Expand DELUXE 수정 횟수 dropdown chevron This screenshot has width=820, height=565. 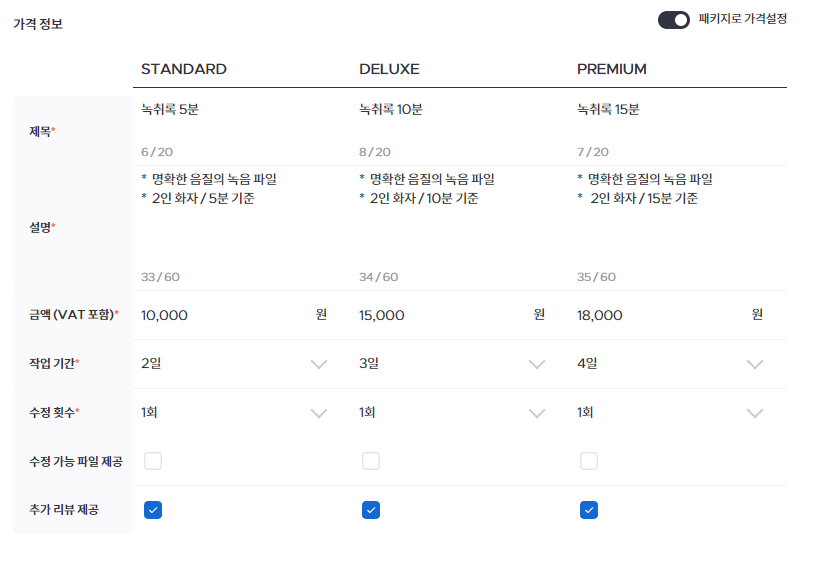click(x=537, y=413)
